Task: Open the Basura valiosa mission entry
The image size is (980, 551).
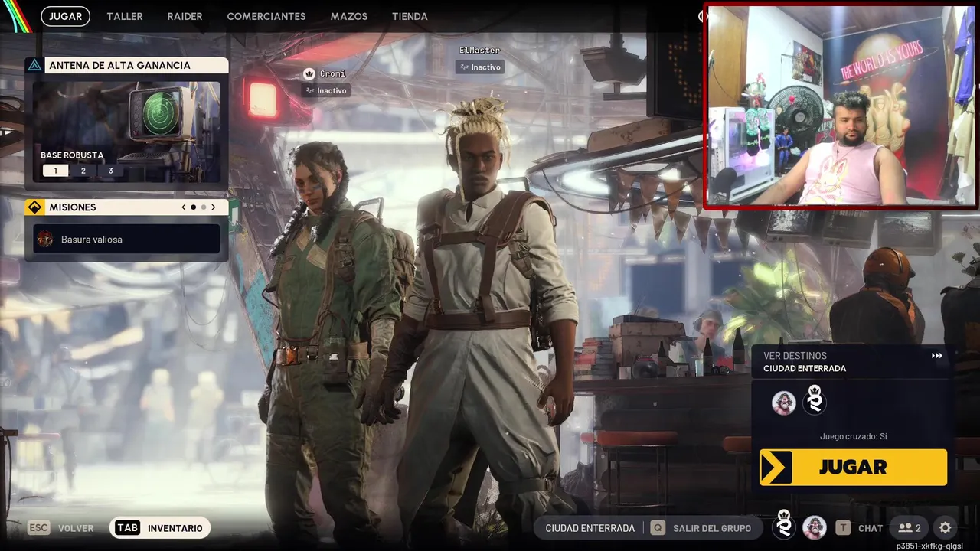Action: point(126,240)
